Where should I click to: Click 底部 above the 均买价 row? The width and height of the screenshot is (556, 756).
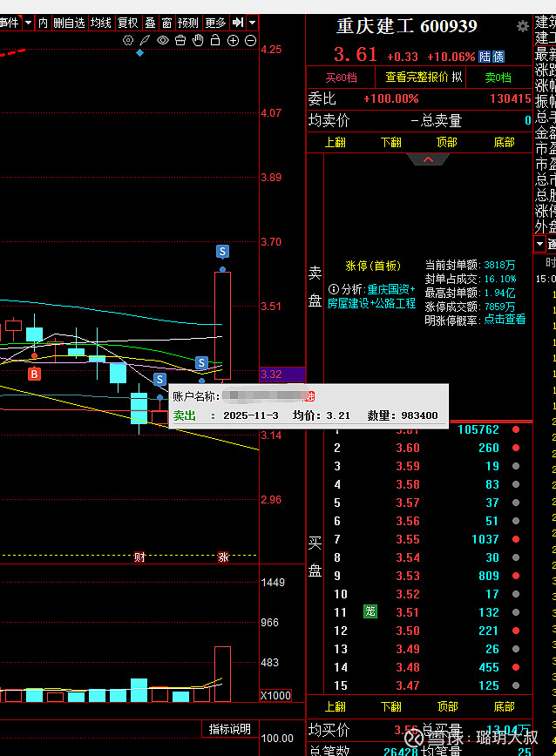pos(504,707)
